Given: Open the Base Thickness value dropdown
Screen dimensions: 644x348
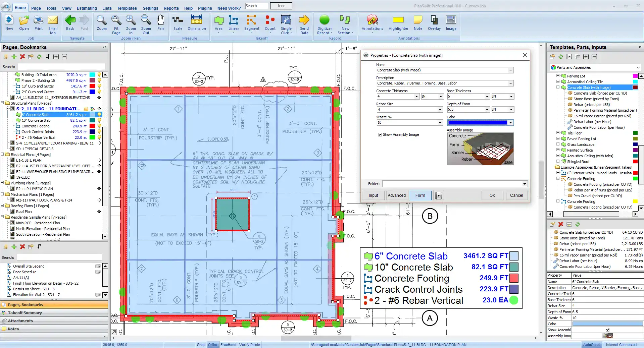Looking at the screenshot, I should pyautogui.click(x=487, y=97).
